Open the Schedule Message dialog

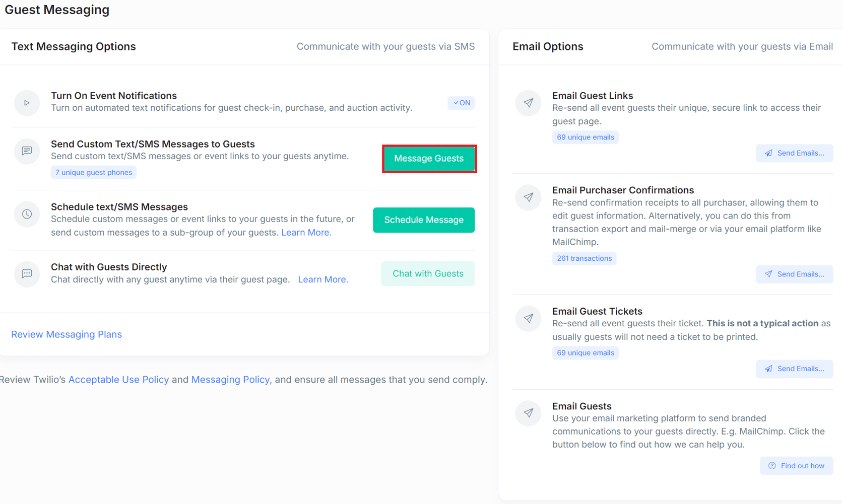423,220
